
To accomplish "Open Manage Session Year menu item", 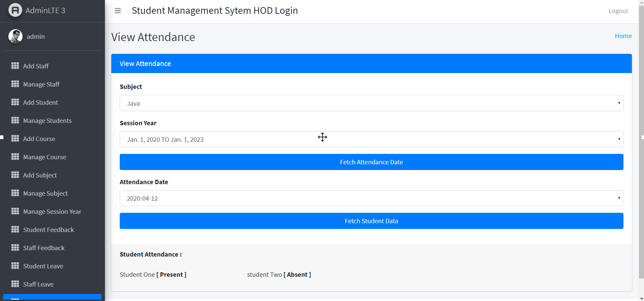I will coord(52,211).
